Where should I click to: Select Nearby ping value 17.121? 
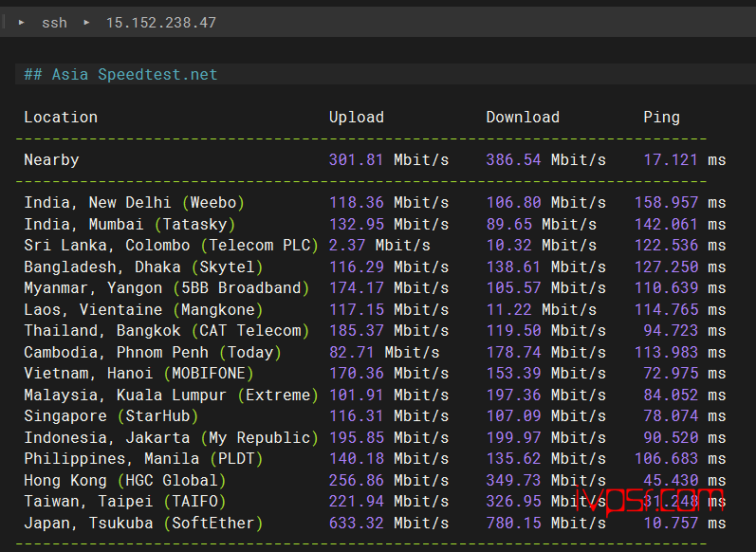click(x=671, y=159)
